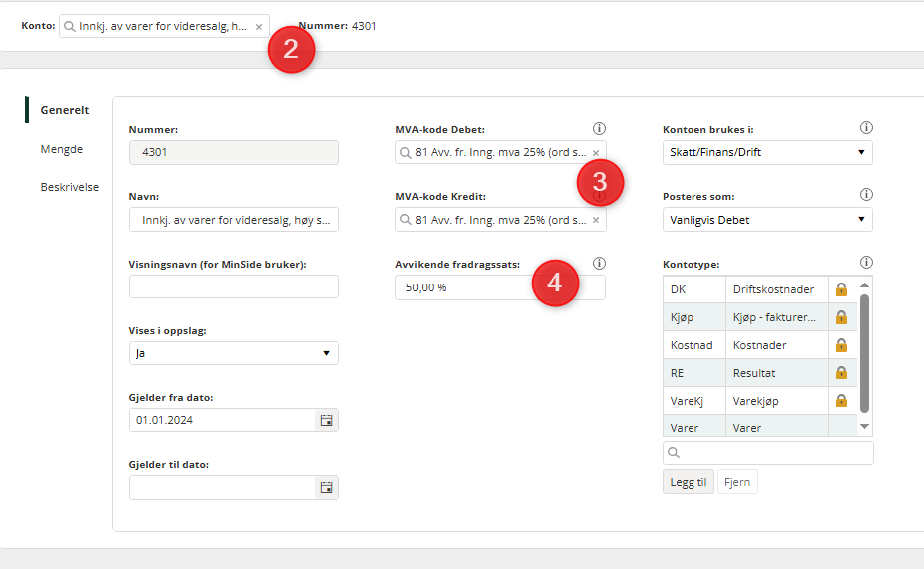The image size is (924, 569).
Task: Switch to the Mengde tab
Action: pos(61,149)
